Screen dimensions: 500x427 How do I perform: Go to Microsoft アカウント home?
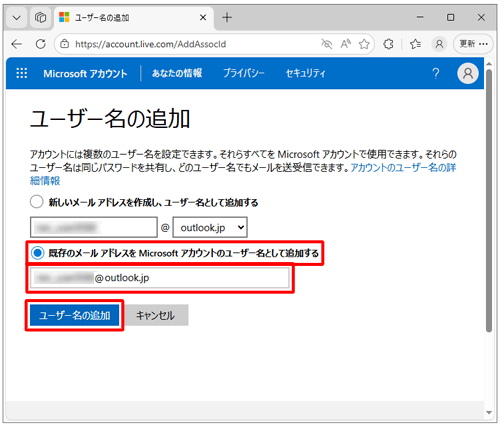tap(85, 73)
